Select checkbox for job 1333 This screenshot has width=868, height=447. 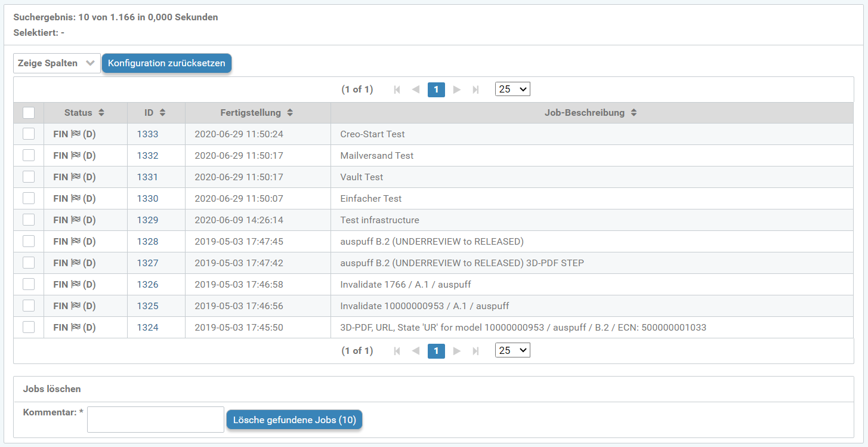pyautogui.click(x=29, y=134)
